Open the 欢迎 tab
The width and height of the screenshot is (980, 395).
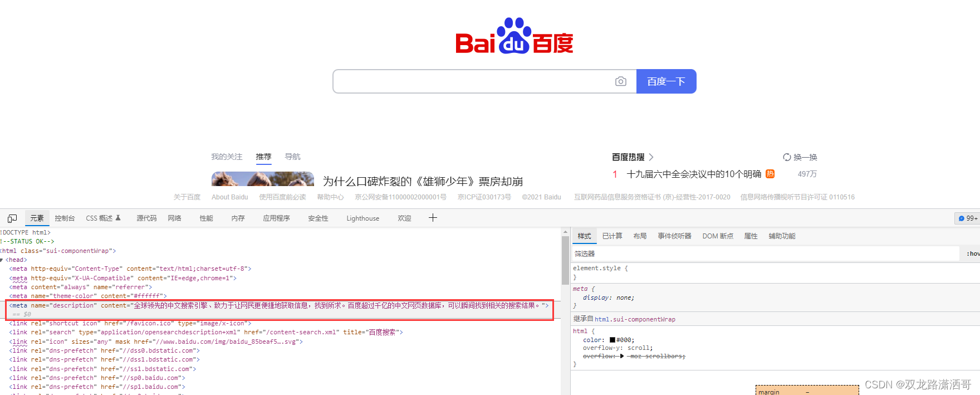(404, 218)
